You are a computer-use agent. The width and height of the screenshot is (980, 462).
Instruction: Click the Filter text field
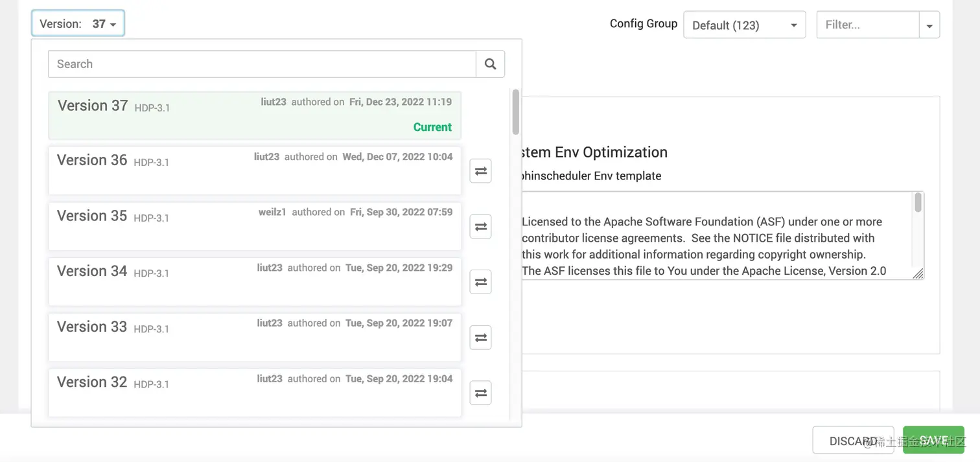(867, 25)
